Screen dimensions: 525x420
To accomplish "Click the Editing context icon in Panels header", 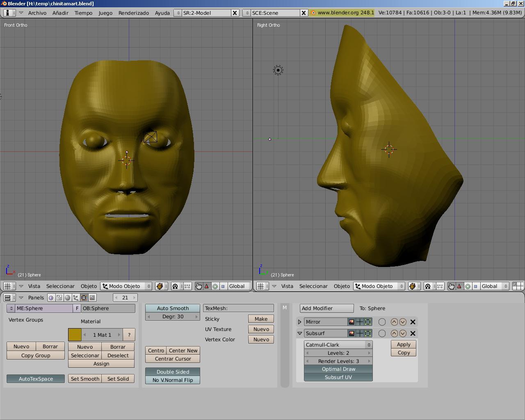I will 84,298.
